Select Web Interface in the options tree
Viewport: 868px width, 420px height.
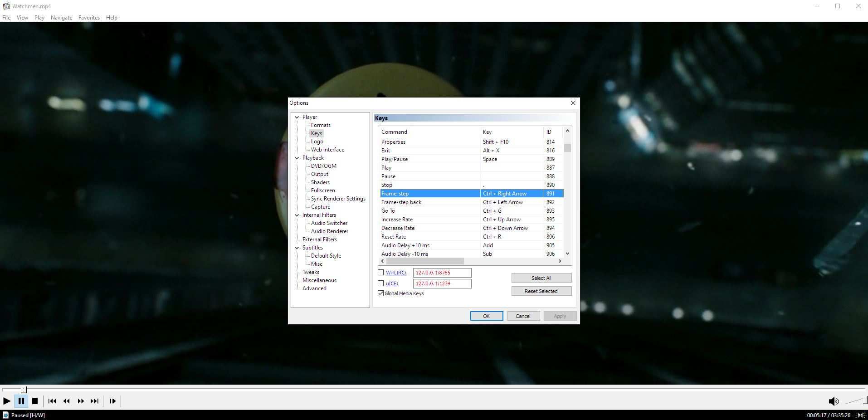pos(327,150)
